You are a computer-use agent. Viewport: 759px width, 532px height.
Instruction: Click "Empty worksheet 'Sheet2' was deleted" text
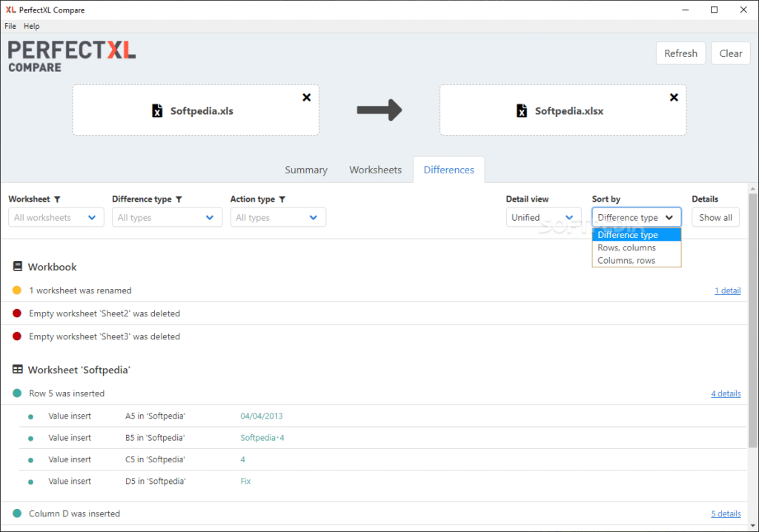pyautogui.click(x=104, y=313)
